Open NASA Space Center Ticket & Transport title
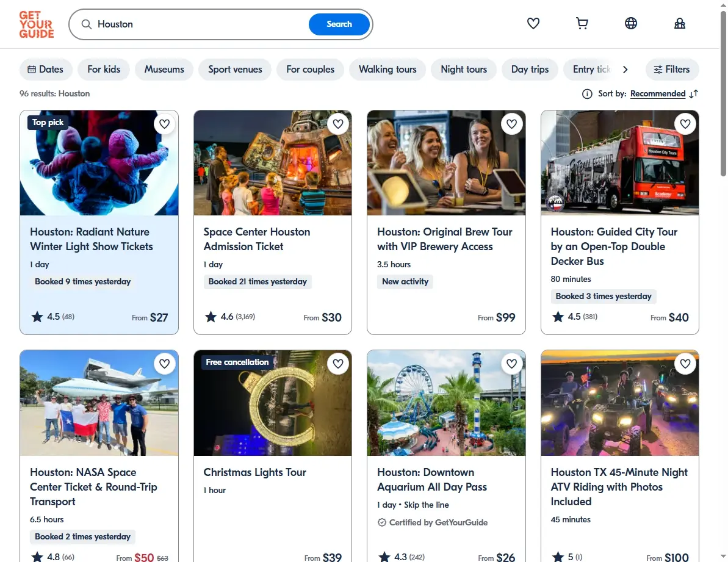 pyautogui.click(x=93, y=487)
